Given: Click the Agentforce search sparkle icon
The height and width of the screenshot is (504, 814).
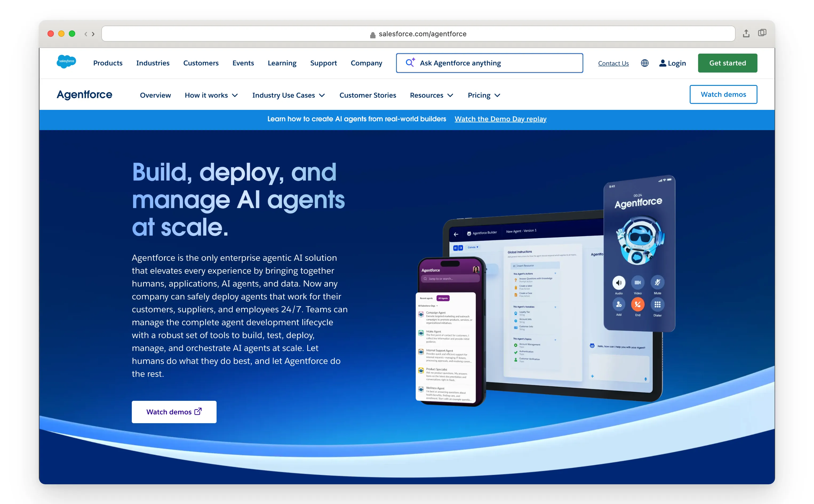Looking at the screenshot, I should (x=410, y=62).
